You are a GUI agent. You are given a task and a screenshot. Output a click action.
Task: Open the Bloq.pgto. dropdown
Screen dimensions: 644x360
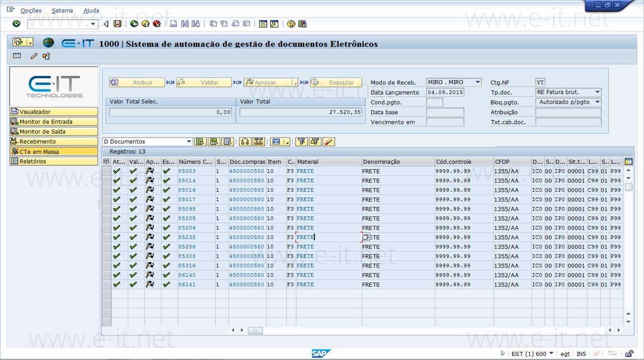tap(597, 102)
